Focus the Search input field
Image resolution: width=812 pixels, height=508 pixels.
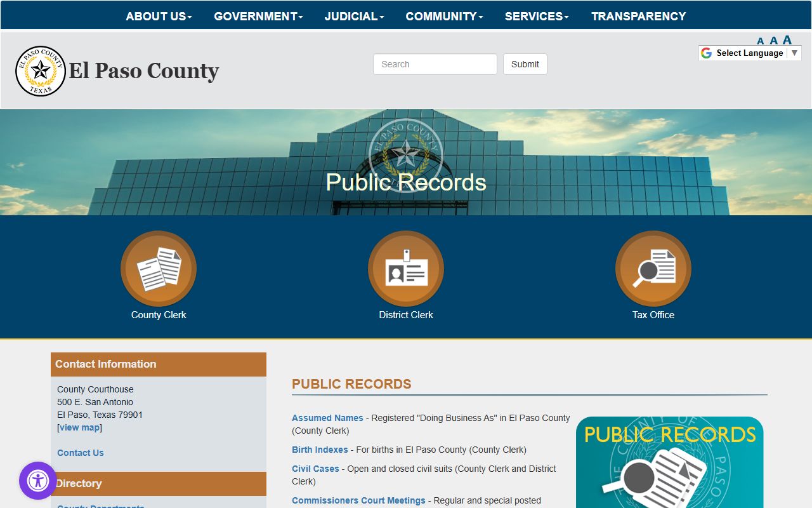435,64
